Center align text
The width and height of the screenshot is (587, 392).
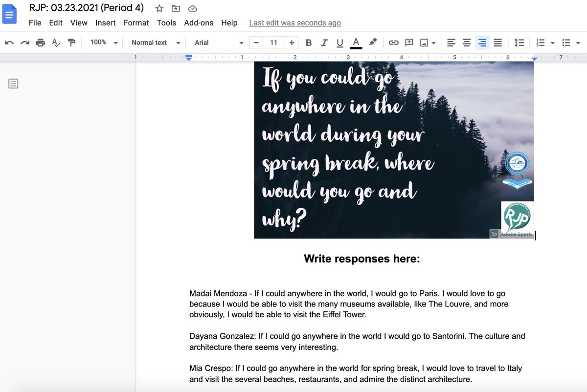pos(467,43)
